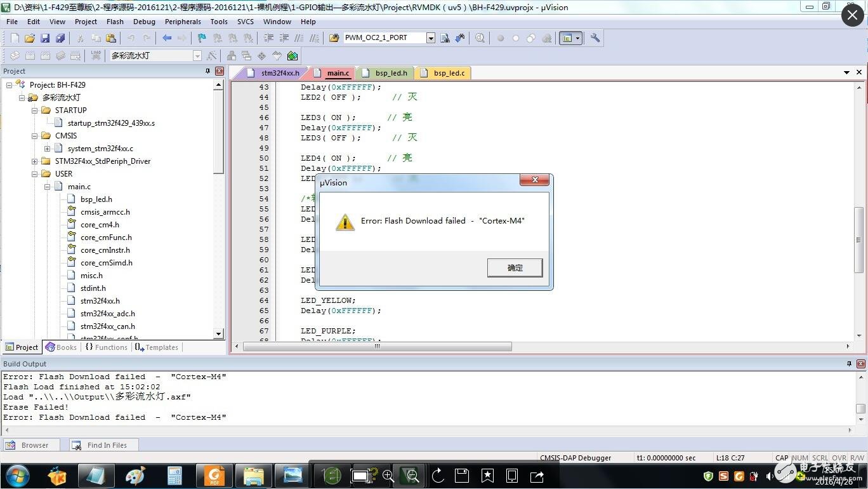Click the Start Debug Session magnifier icon
This screenshot has width=868, height=489.
pyautogui.click(x=480, y=38)
